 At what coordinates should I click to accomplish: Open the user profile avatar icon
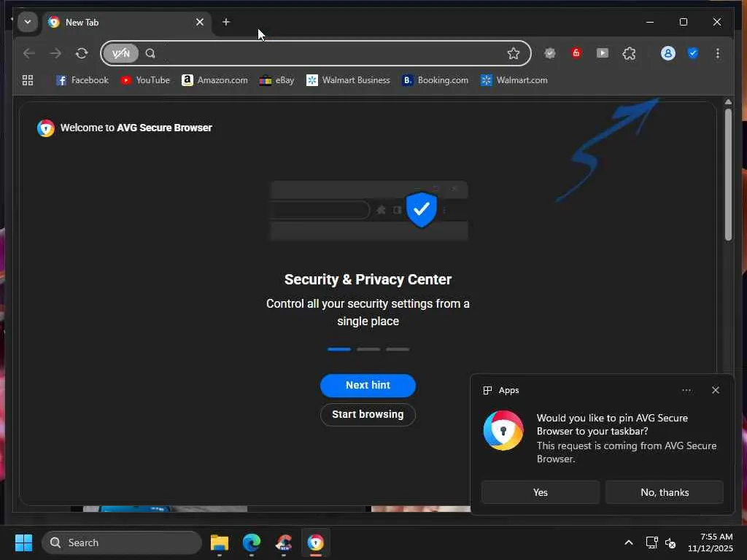click(668, 53)
